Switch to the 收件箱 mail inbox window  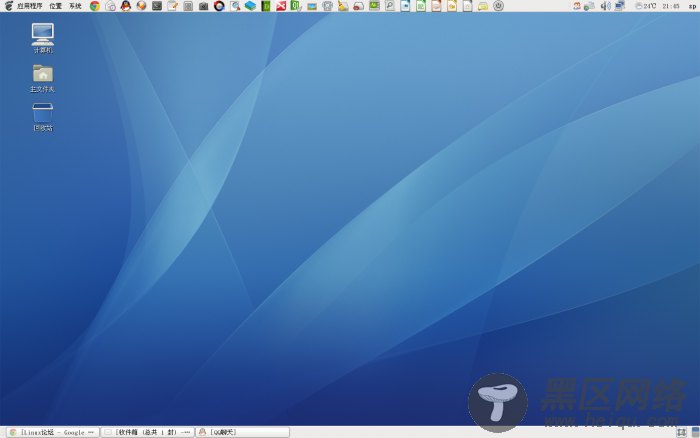tap(147, 432)
